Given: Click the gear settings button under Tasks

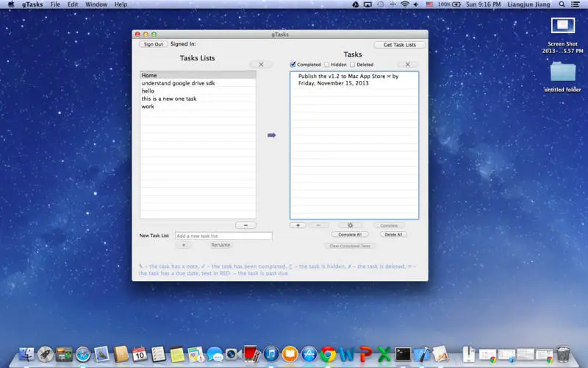Looking at the screenshot, I should pos(351,225).
